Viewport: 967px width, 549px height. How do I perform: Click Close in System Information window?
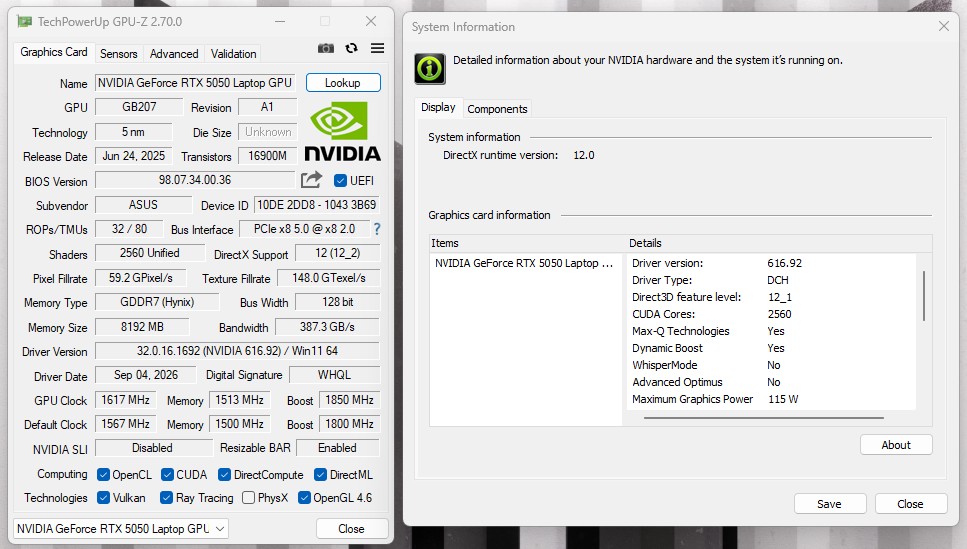(910, 504)
